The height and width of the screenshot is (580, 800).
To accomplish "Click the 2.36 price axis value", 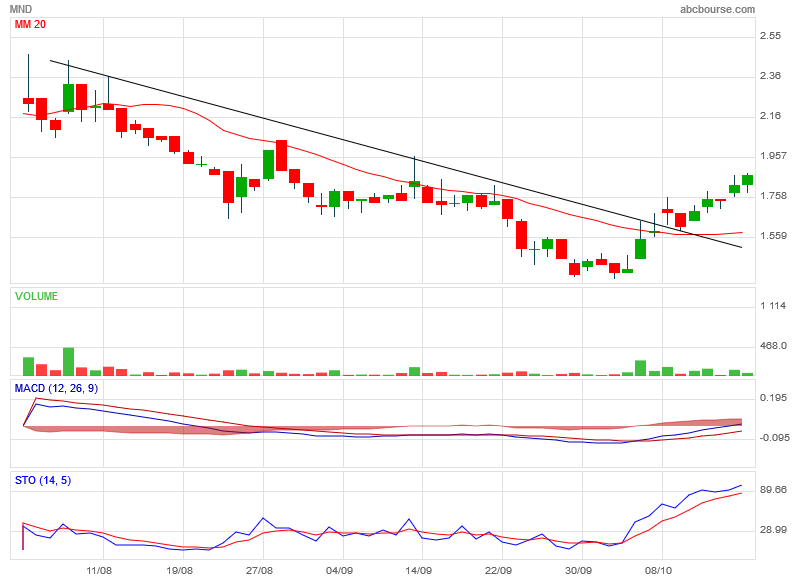I will click(x=770, y=76).
